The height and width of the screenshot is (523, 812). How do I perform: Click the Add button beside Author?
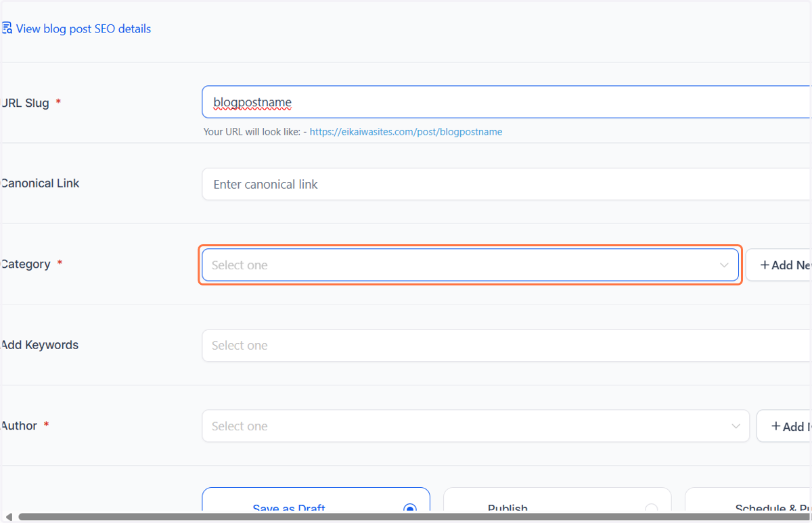pyautogui.click(x=784, y=426)
